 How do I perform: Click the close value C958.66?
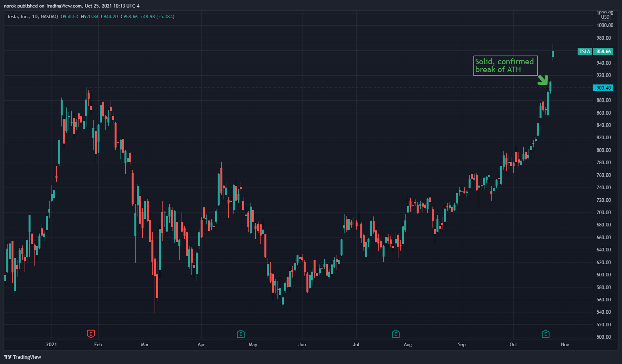click(129, 17)
